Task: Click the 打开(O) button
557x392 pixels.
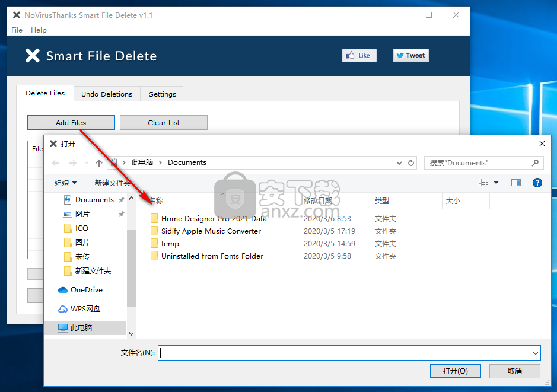Action: point(456,371)
